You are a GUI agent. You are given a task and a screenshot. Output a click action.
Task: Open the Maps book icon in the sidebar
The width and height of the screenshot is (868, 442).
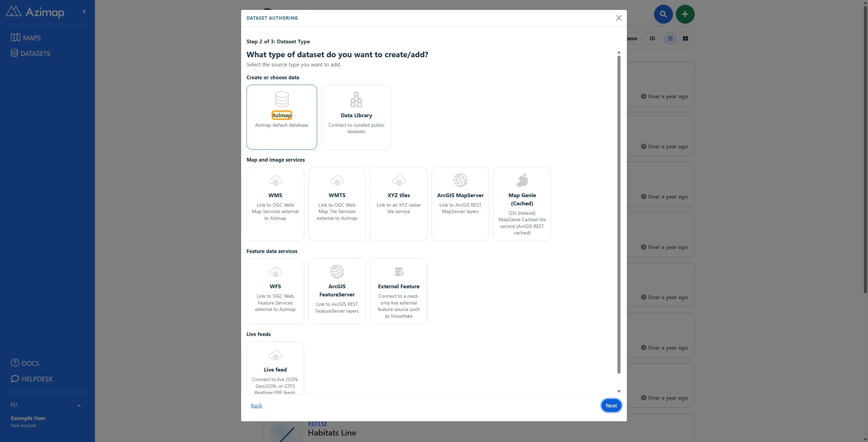15,38
